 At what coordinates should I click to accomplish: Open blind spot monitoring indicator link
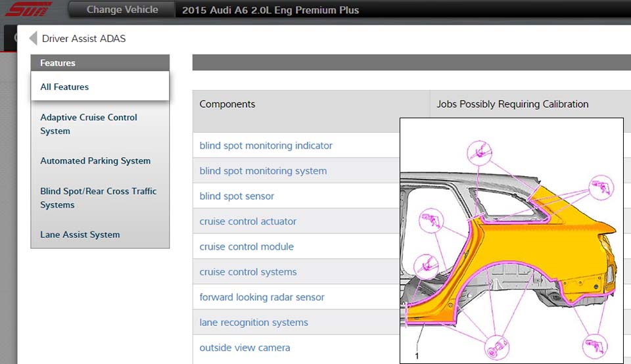point(266,146)
